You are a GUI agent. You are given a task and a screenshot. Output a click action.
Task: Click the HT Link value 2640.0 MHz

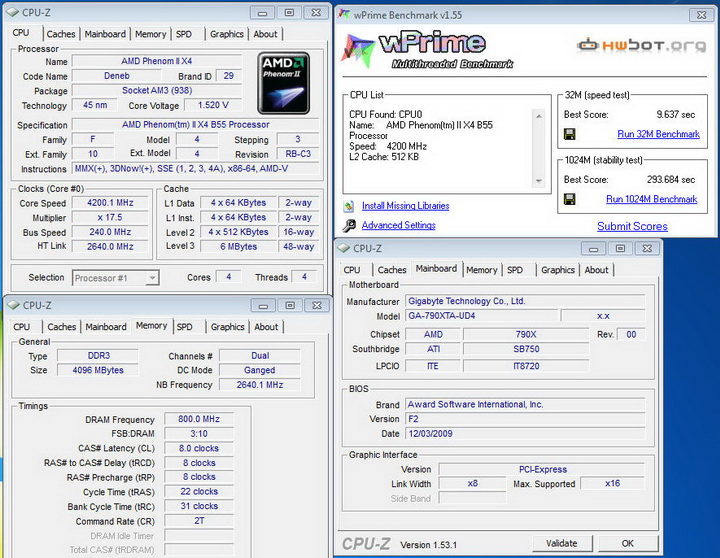[x=110, y=247]
